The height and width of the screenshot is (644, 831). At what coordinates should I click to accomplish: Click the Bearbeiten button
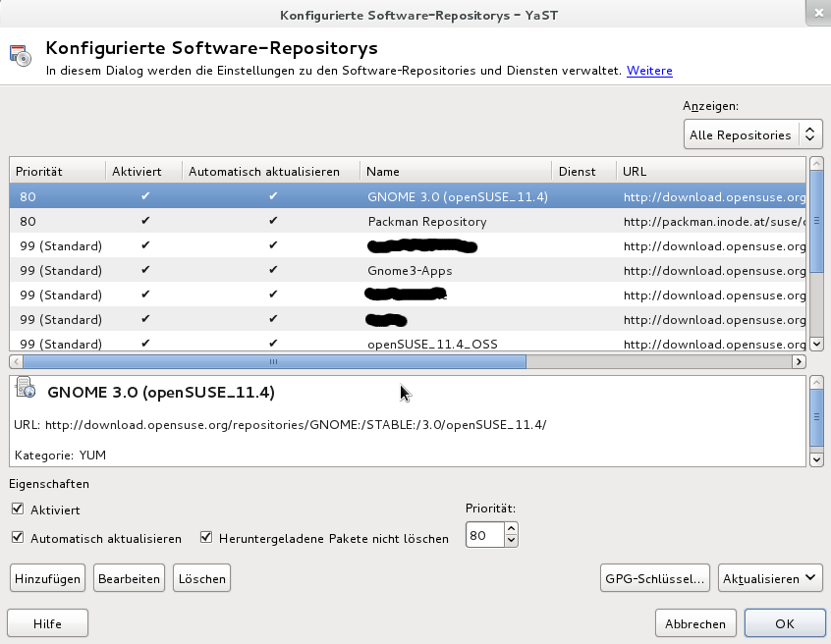tap(130, 578)
